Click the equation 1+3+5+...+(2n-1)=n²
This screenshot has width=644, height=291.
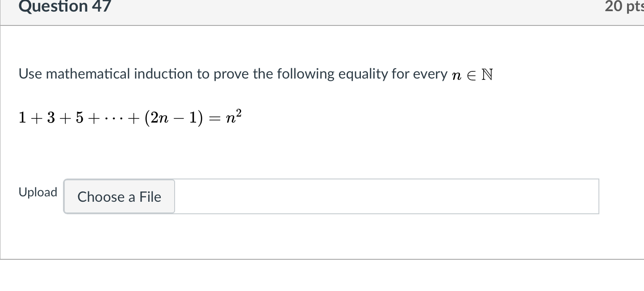click(x=130, y=117)
